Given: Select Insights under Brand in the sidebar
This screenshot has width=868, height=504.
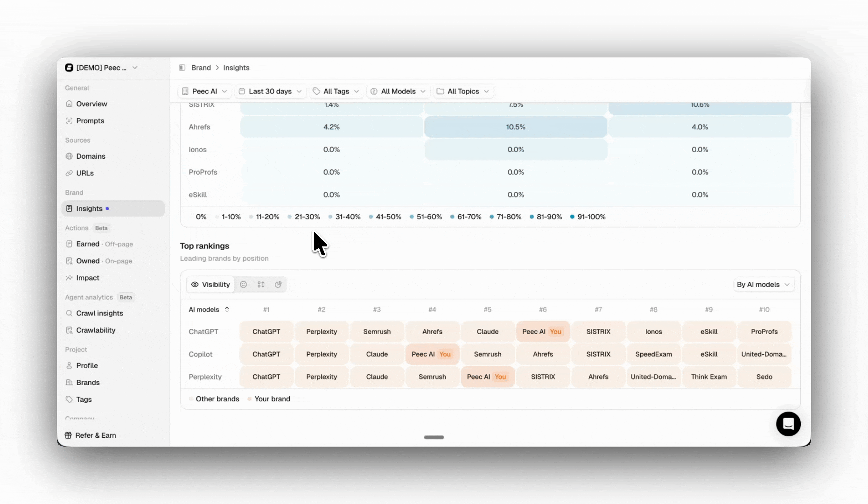Looking at the screenshot, I should pos(113,209).
